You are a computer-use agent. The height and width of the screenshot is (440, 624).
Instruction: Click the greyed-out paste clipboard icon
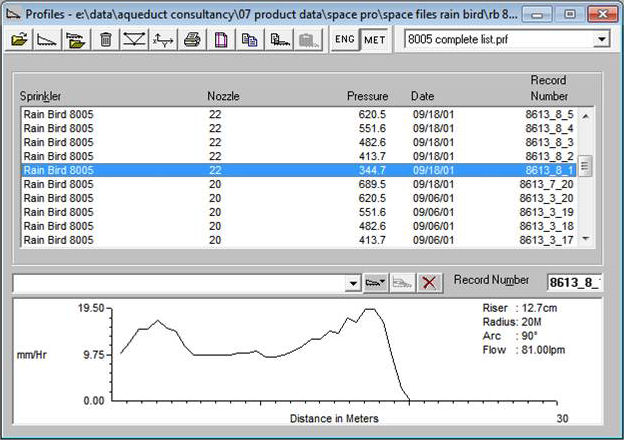point(308,39)
